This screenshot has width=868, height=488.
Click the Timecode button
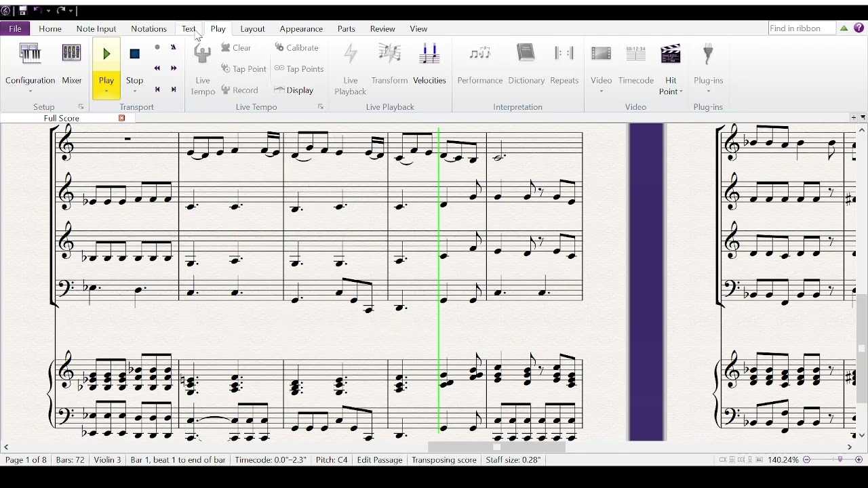pos(635,64)
